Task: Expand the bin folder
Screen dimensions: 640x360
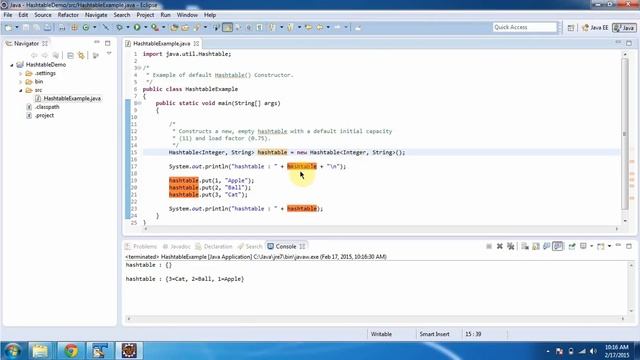Action: pyautogui.click(x=20, y=82)
